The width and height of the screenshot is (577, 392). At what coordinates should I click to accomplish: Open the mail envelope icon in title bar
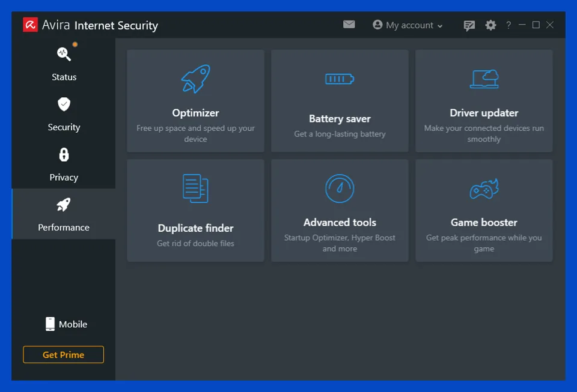coord(349,25)
